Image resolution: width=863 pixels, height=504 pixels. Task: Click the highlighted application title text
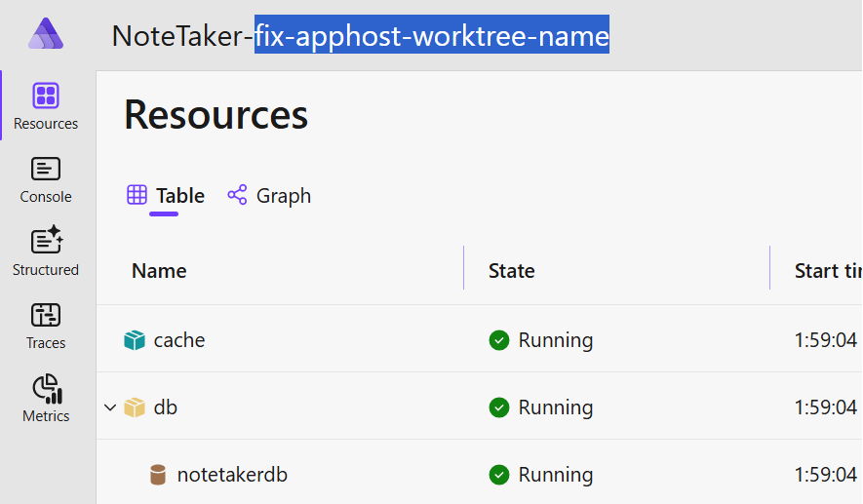[431, 36]
